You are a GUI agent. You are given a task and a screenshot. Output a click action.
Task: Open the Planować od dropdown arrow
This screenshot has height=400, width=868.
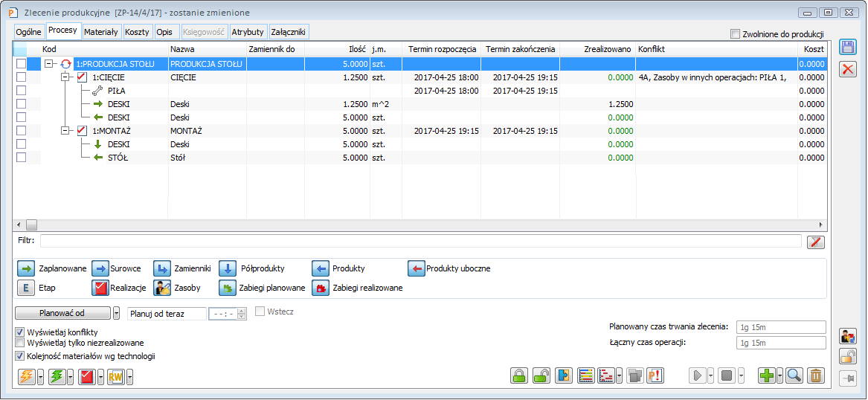click(117, 313)
